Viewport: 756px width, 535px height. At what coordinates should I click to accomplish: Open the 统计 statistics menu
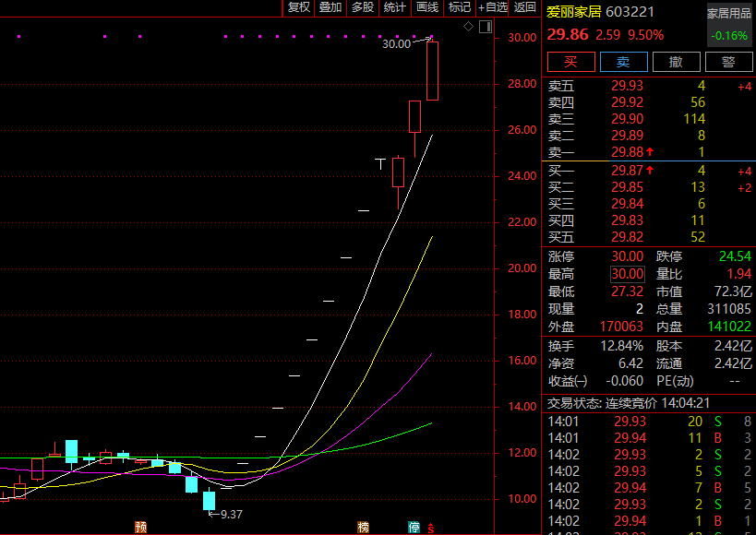click(x=395, y=7)
